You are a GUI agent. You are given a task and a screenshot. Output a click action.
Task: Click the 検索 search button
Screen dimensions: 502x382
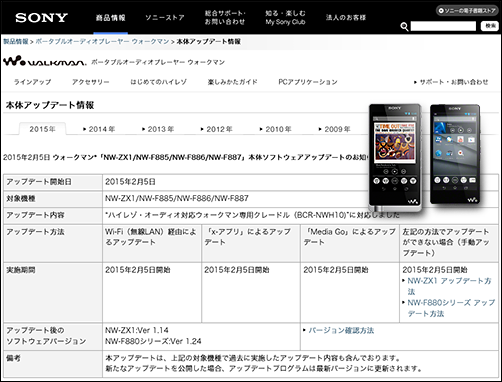point(490,26)
